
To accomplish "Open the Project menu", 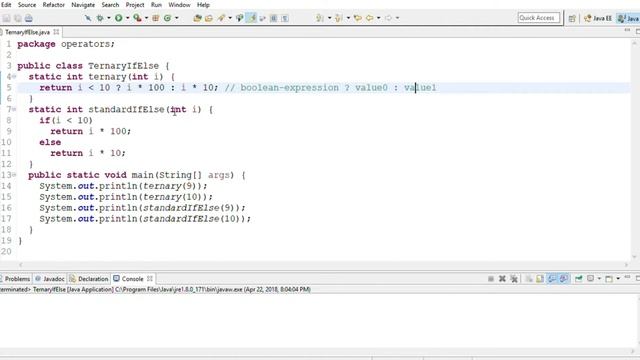I will pos(135,5).
